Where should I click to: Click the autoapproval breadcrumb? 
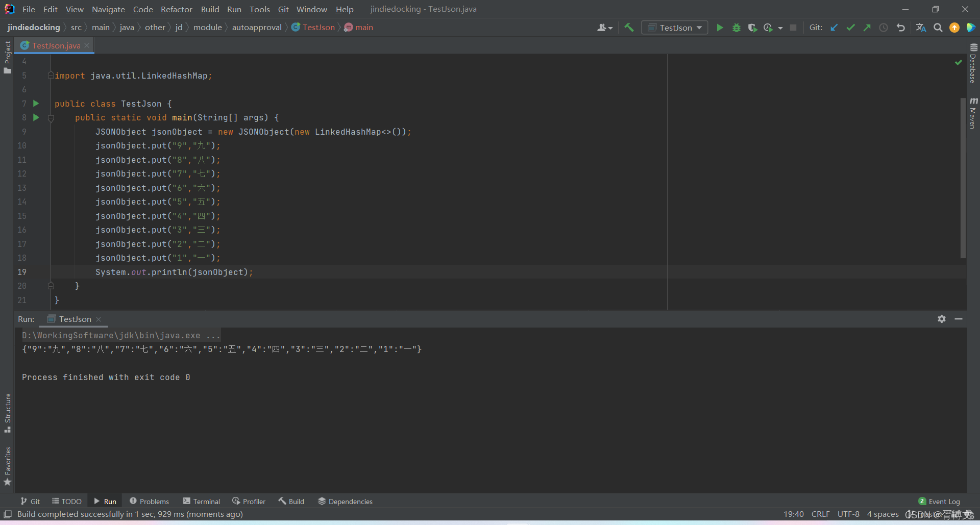coord(257,27)
